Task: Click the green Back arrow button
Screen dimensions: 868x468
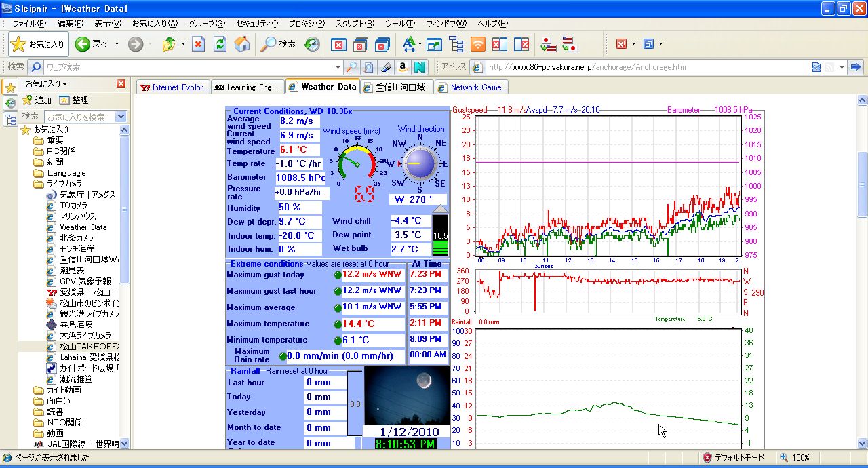Action: [x=83, y=44]
